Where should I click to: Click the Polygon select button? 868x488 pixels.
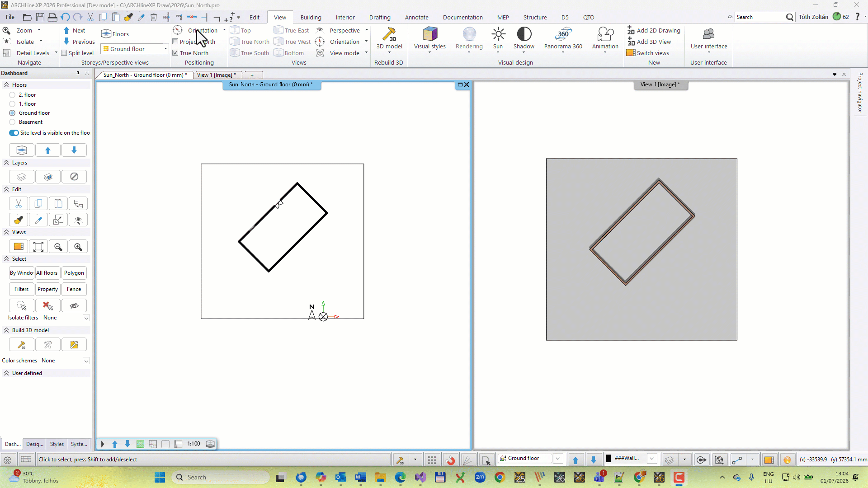click(x=74, y=273)
